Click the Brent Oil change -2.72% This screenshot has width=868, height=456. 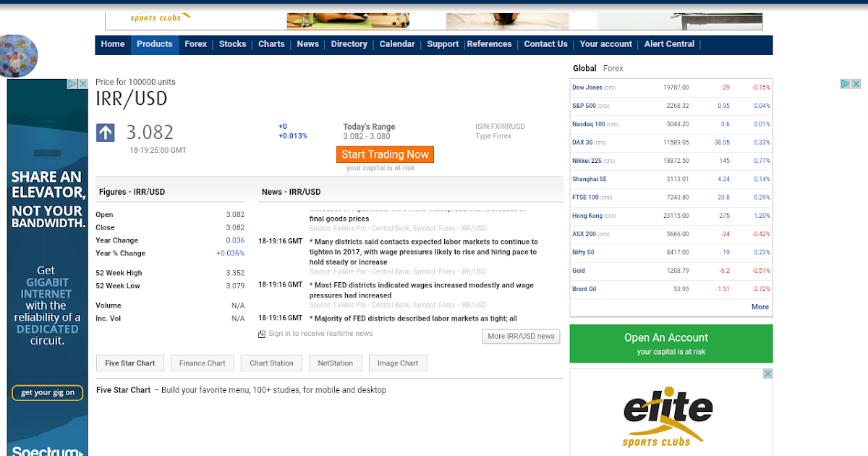[761, 289]
